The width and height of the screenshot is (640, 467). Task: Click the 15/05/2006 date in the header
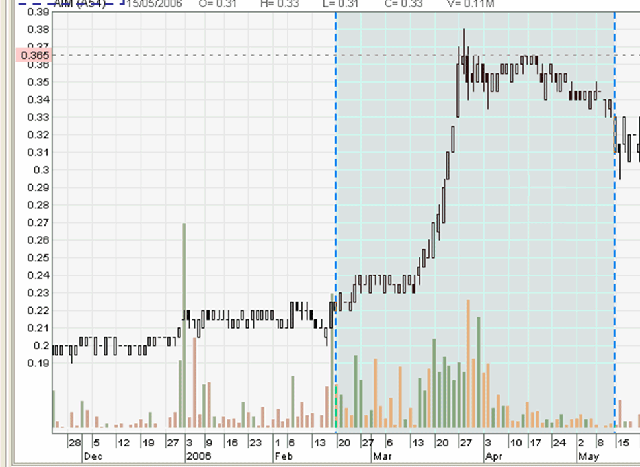(153, 4)
